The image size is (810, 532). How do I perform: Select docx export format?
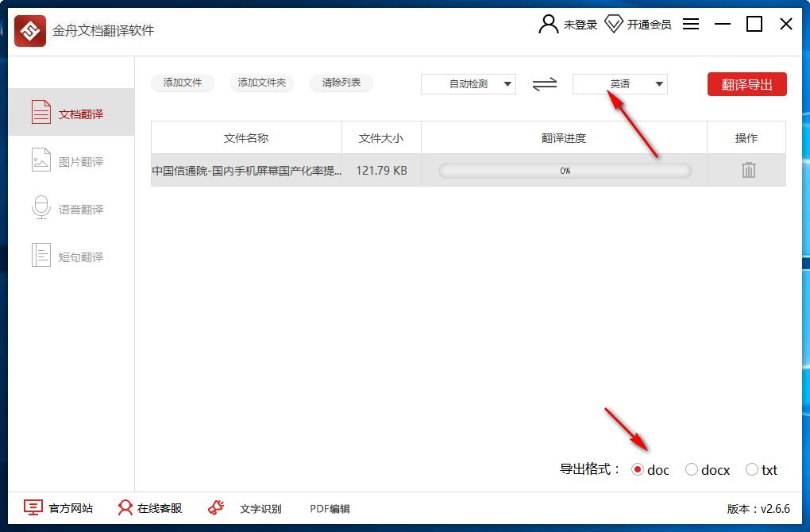[691, 469]
